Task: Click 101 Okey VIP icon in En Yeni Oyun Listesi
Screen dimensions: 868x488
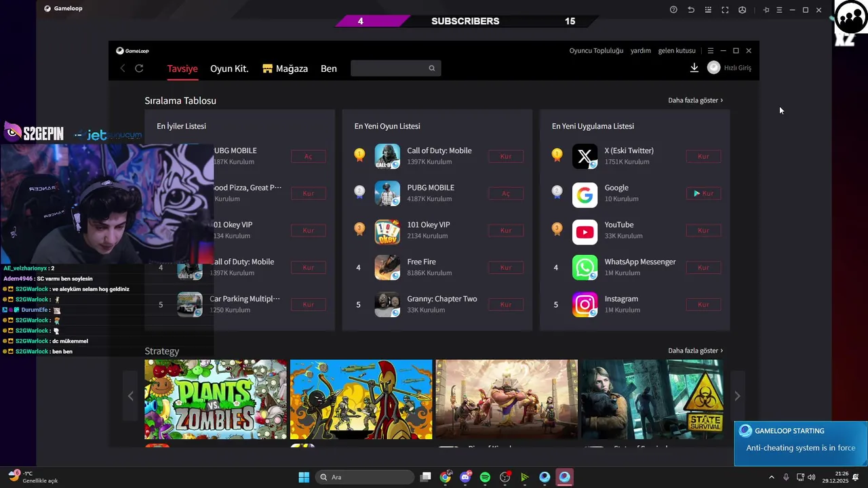Action: 387,230
